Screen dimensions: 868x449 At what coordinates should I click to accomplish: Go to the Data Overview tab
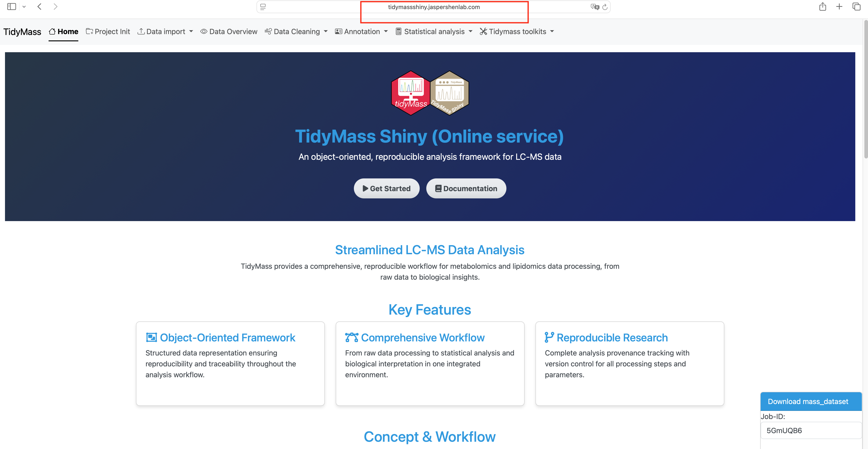(x=229, y=32)
